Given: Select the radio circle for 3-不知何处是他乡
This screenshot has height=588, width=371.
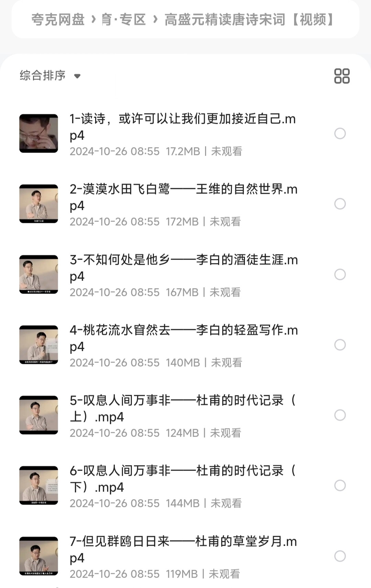Looking at the screenshot, I should click(x=340, y=274).
